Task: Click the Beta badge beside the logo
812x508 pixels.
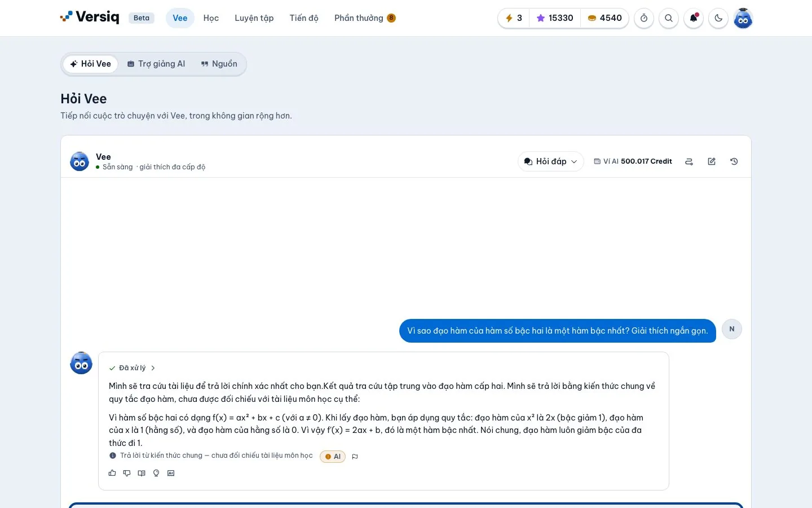Action: 142,18
